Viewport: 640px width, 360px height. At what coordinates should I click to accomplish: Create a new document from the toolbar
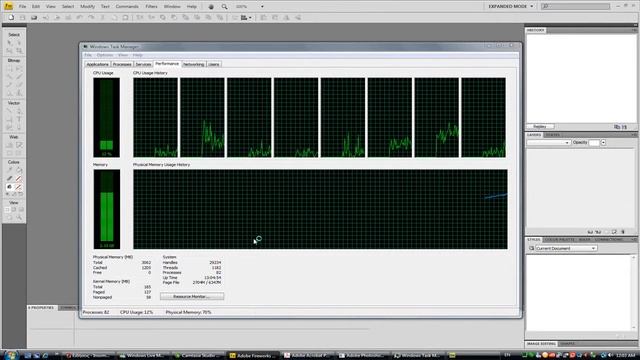pyautogui.click(x=11, y=18)
